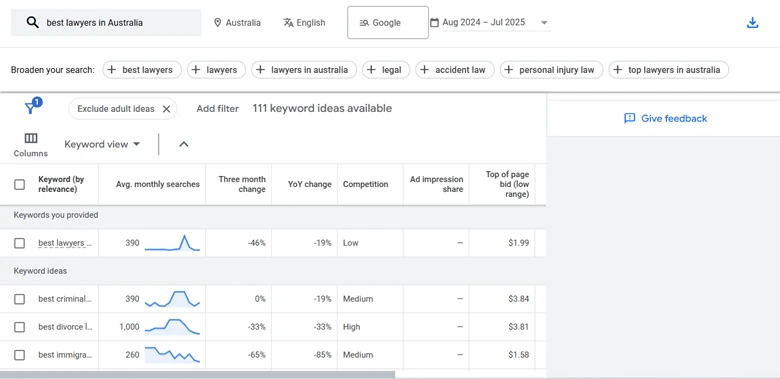The image size is (780, 379).
Task: Check the 'best lawyers' keyword row
Action: click(19, 243)
